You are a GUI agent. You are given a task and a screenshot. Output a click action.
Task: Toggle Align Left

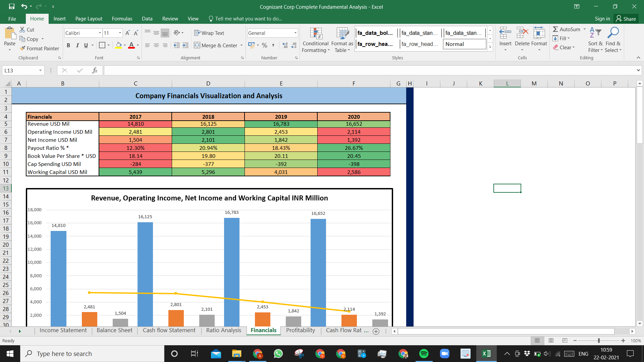[148, 45]
